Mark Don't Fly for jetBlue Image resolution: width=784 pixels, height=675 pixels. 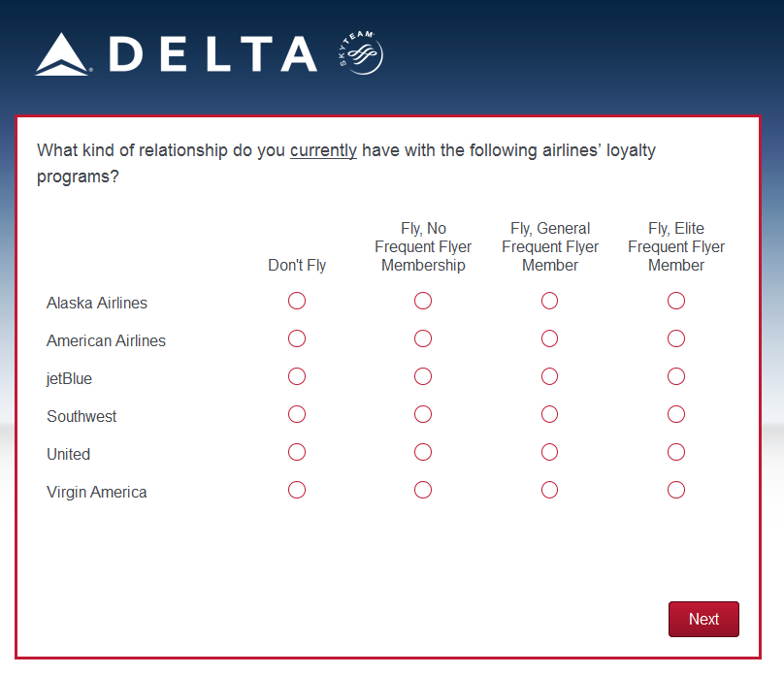[297, 376]
